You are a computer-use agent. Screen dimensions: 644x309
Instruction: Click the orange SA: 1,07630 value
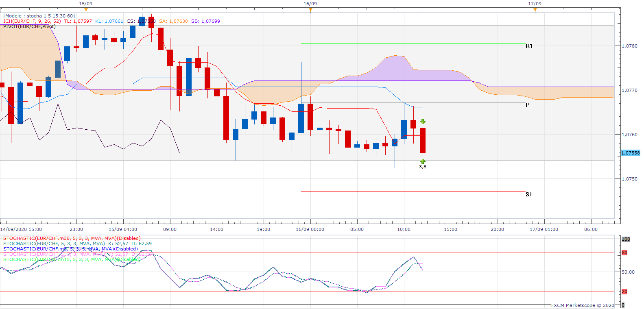[173, 21]
